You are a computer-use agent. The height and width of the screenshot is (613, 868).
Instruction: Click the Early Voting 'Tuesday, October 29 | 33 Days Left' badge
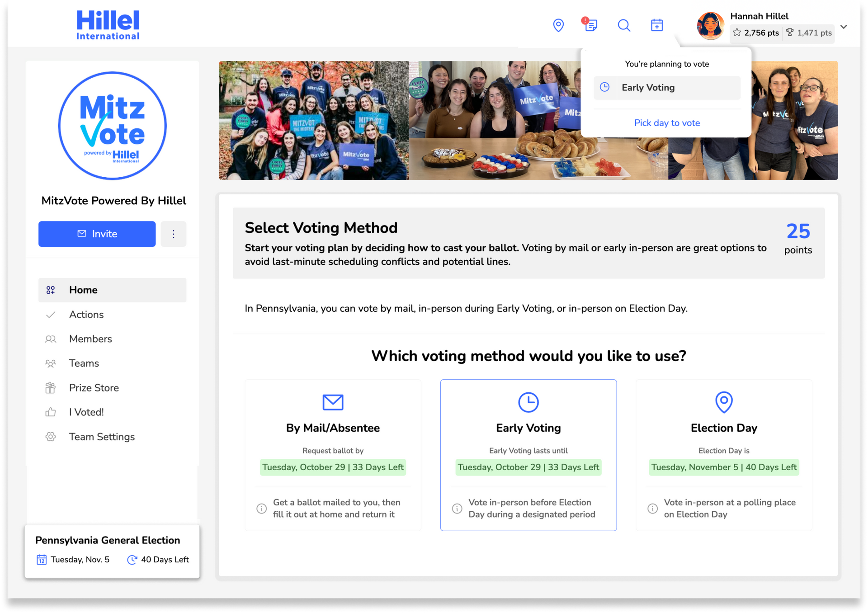(x=528, y=467)
